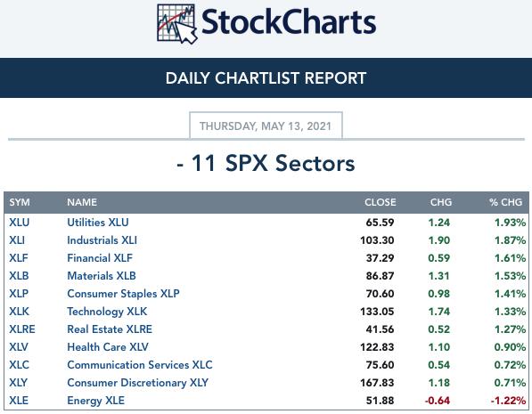Click the Thursday, May 13, 2021 date box
The image size is (532, 414).
(x=266, y=126)
